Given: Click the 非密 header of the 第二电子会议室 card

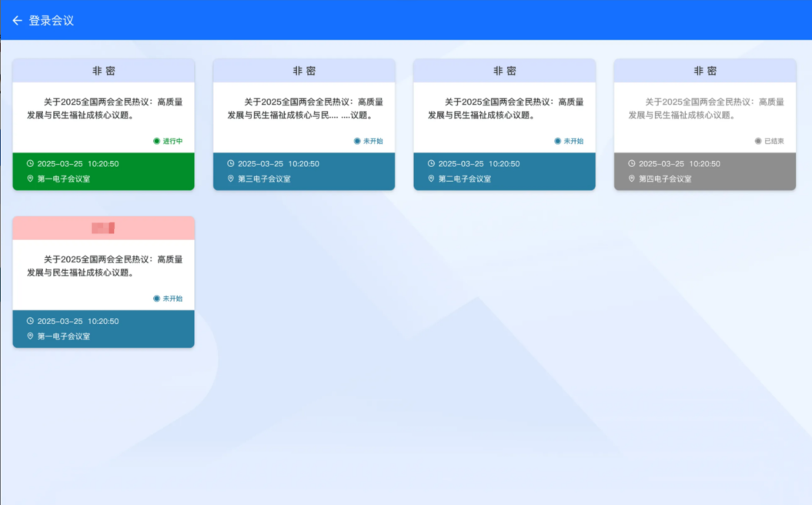Looking at the screenshot, I should [504, 71].
